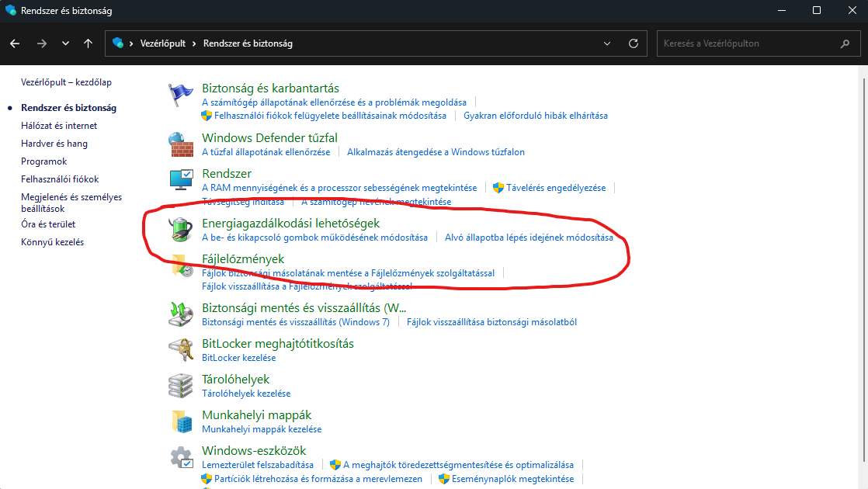Image resolution: width=868 pixels, height=489 pixels.
Task: Click the Windows Defender tűzfal brick wall icon
Action: click(181, 144)
